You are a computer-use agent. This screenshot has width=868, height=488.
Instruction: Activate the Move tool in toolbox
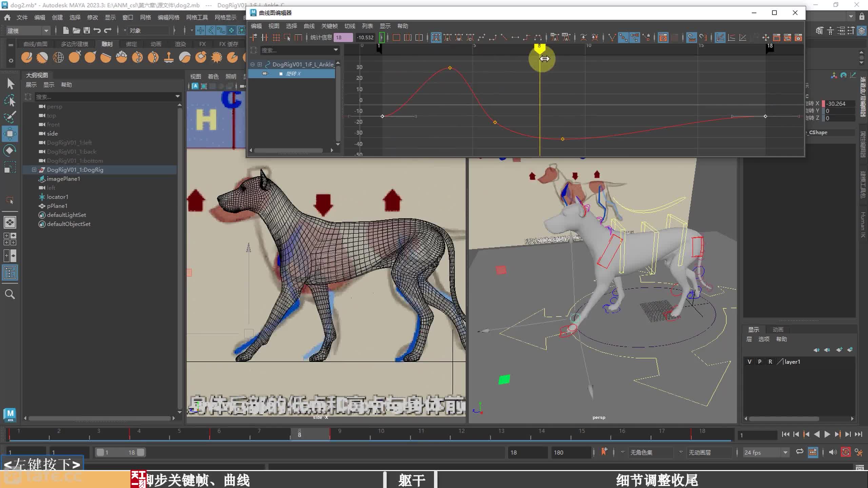tap(10, 134)
